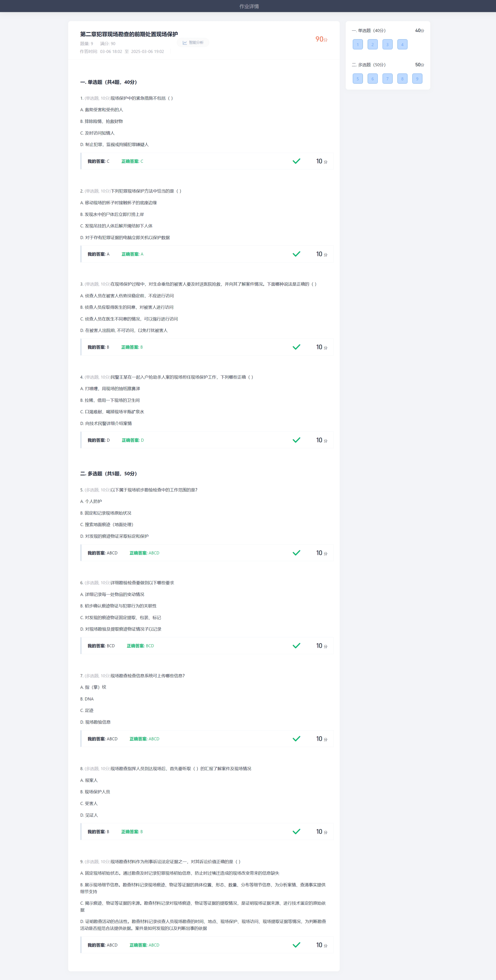Click the green checkmark for question 1
The height and width of the screenshot is (980, 496).
(x=297, y=161)
